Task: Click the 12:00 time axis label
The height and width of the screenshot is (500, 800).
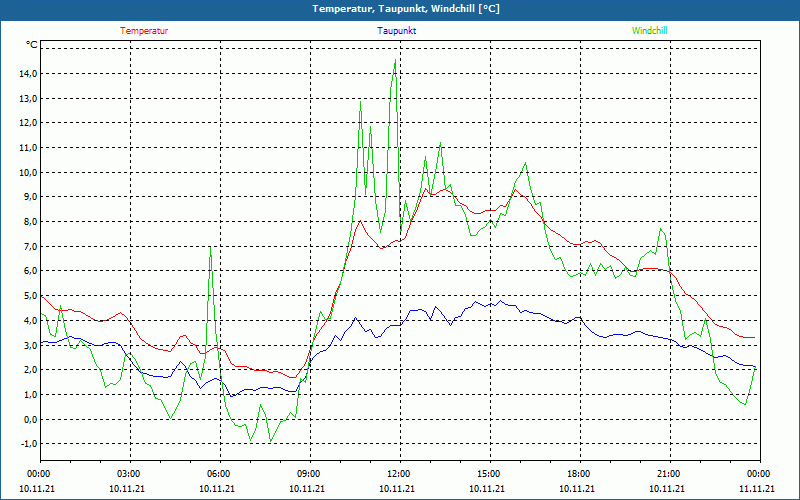Action: [x=398, y=474]
